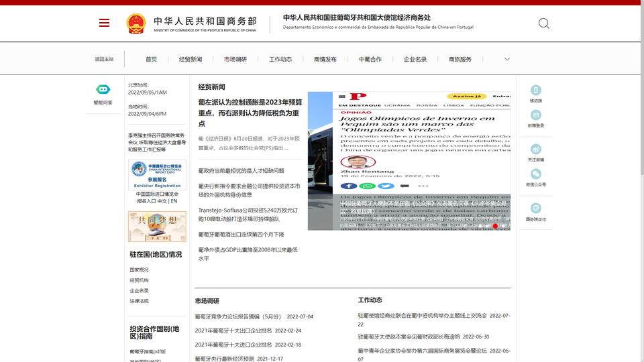Open 经贸新闻 navigation tab
Screen dimensions: 644x362
(191, 59)
